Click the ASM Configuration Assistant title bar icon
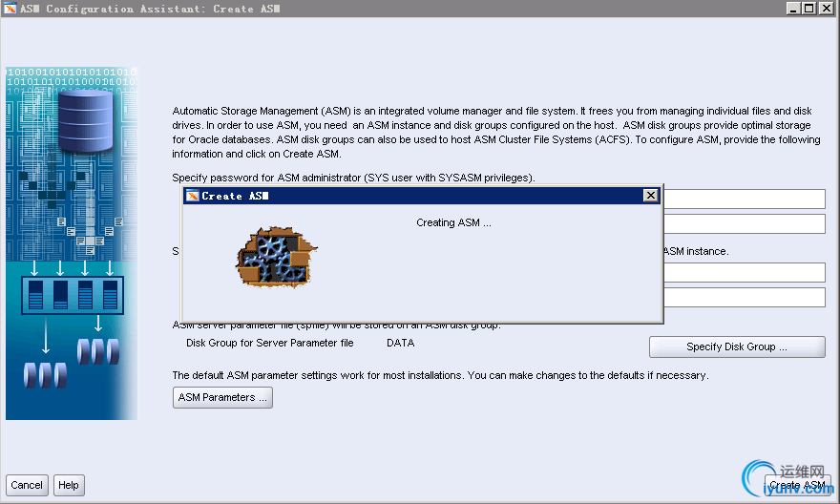 click(10, 8)
